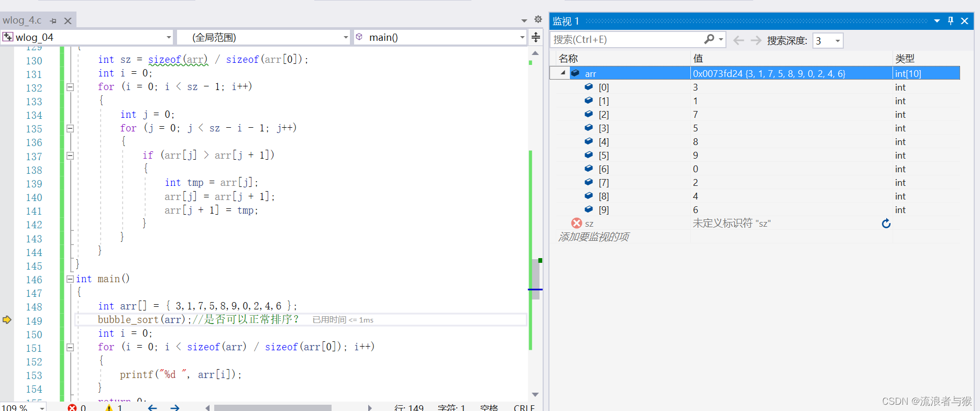This screenshot has height=411, width=980.
Task: Click the split editor window icon
Action: 536,37
